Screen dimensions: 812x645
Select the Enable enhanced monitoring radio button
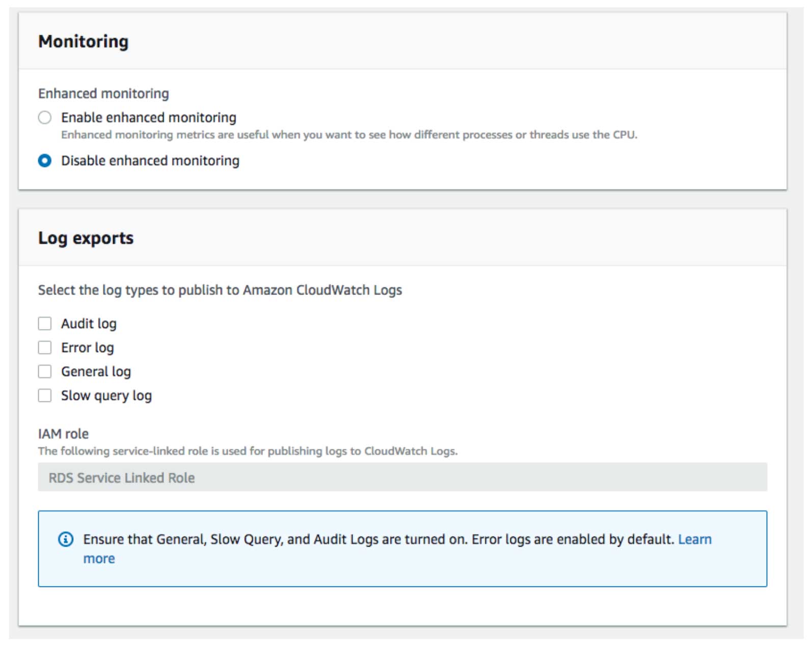coord(45,118)
